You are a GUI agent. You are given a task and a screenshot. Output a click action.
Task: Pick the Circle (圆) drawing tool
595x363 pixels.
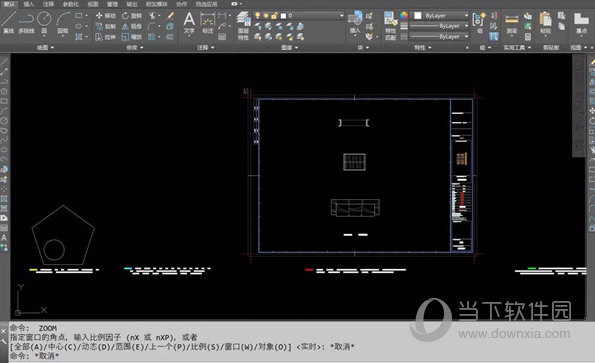pyautogui.click(x=44, y=22)
